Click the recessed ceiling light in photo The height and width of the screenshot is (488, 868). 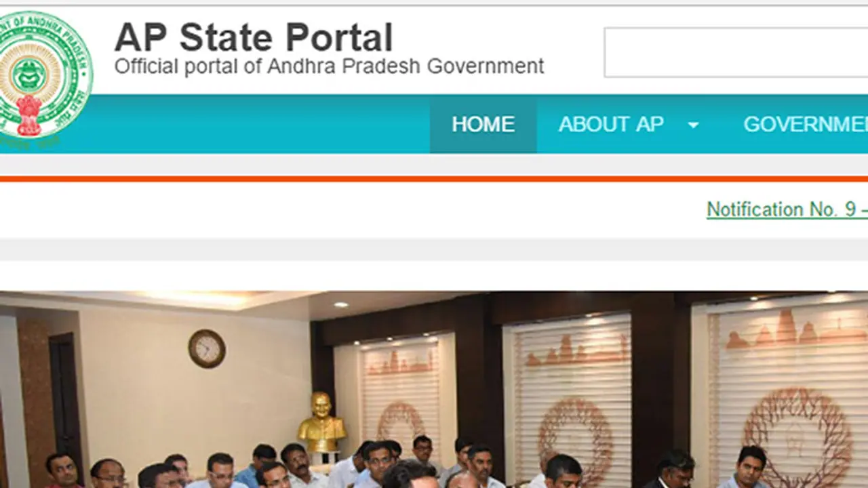coord(340,306)
